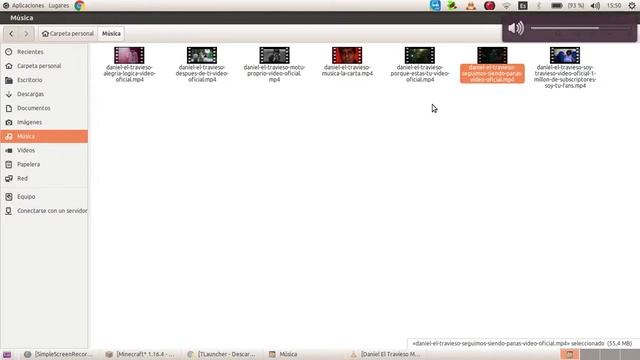Open Documentos in the sidebar

tap(44, 108)
